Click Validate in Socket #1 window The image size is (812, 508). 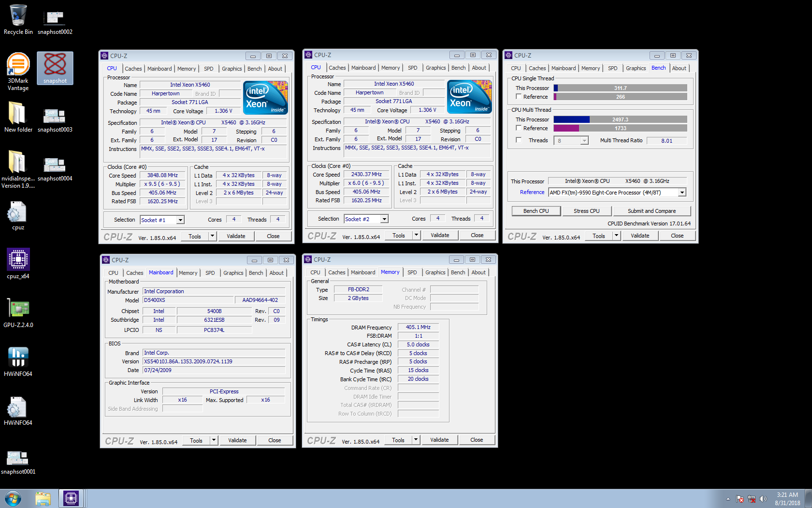click(236, 236)
